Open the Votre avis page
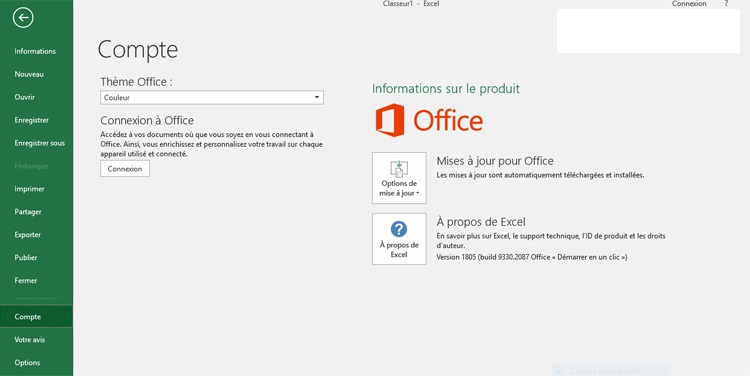This screenshot has height=376, width=750. 29,340
